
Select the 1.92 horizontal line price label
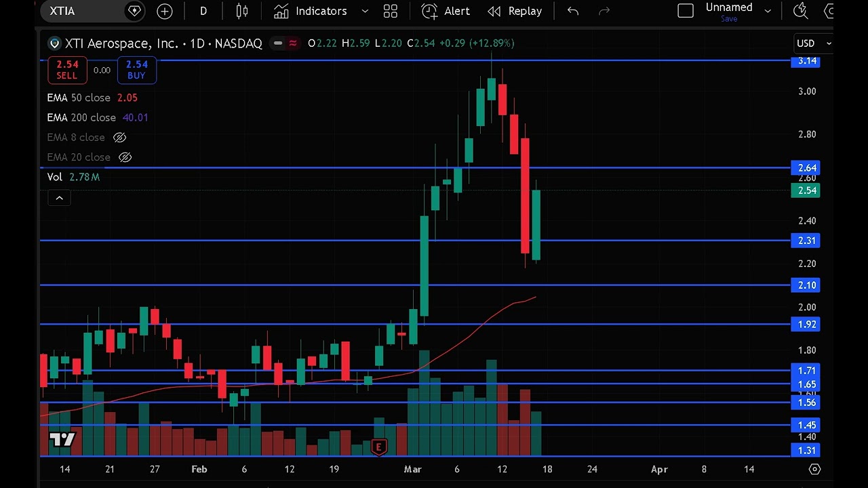tap(807, 325)
